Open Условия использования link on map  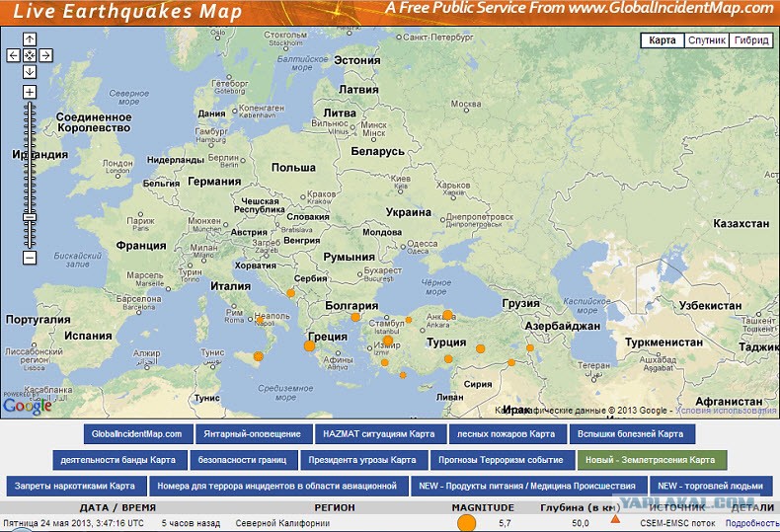tap(726, 411)
